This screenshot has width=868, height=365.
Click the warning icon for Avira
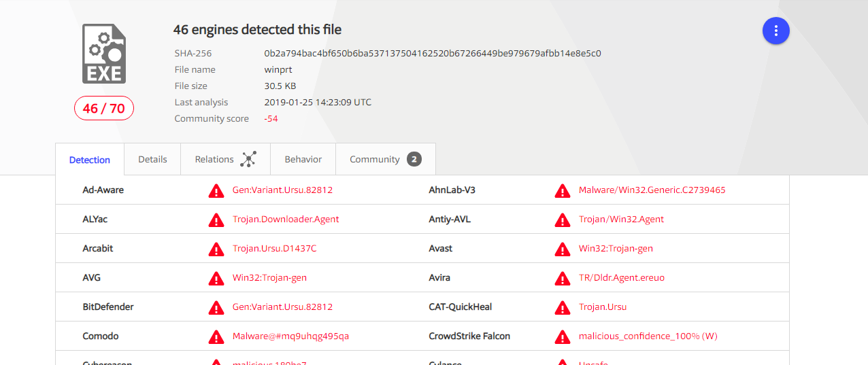pos(563,278)
